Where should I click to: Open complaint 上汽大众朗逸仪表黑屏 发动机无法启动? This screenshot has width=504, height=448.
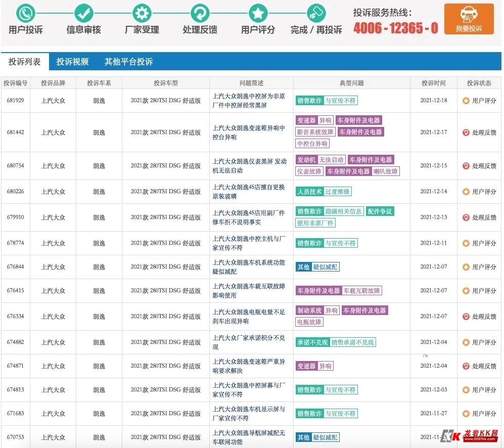pos(249,166)
